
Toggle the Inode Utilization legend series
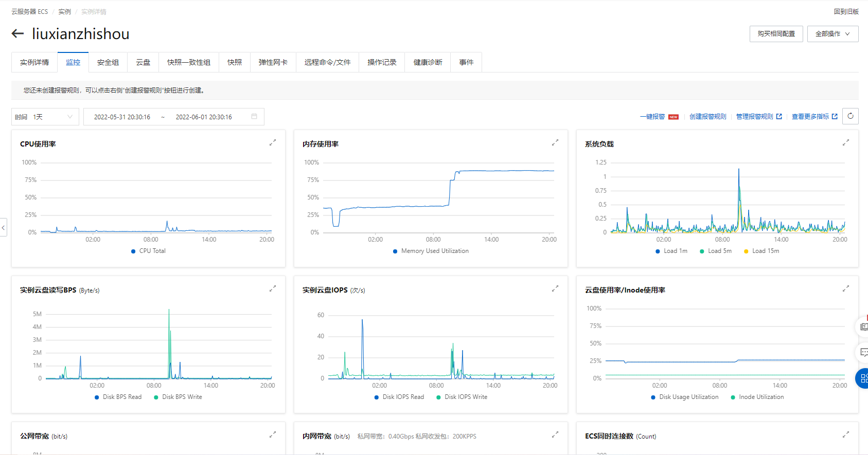[x=757, y=397]
